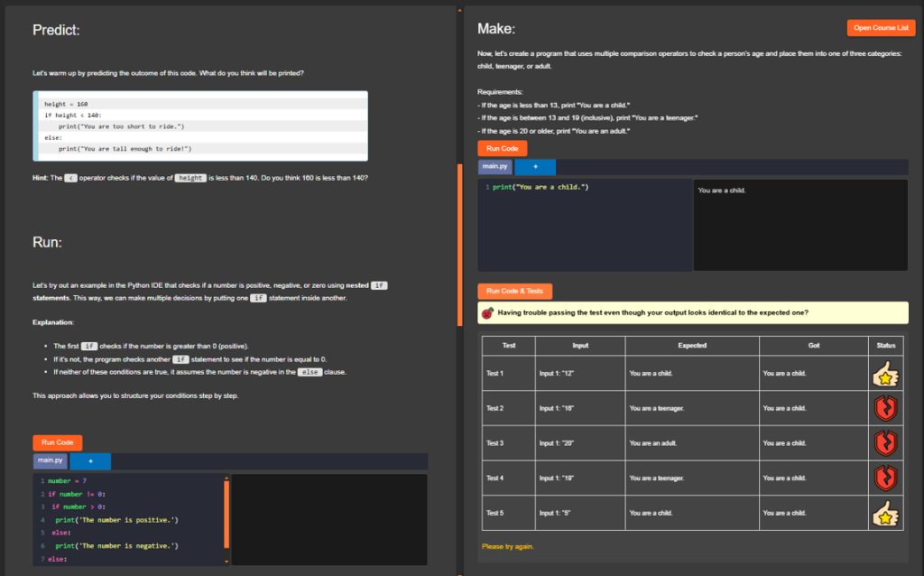The height and width of the screenshot is (576, 924).
Task: Select the main.py tab in the Make panel
Action: 494,166
